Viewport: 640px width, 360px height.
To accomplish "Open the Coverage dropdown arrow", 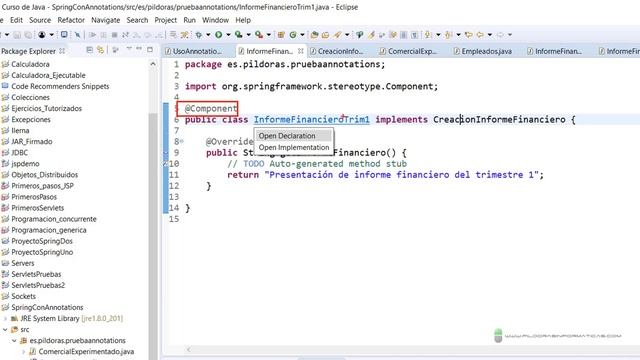I will [248, 35].
